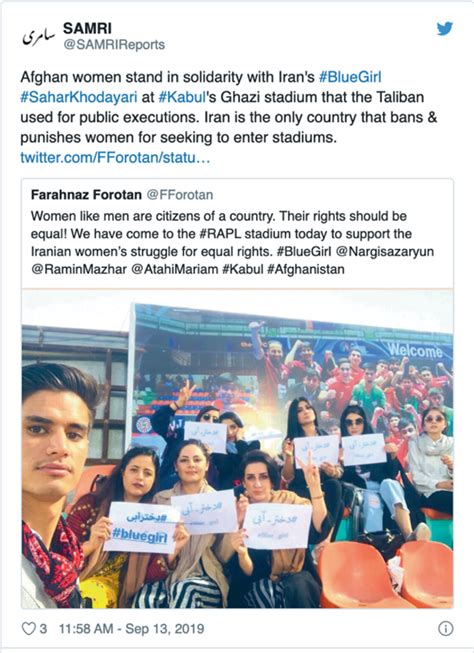
Task: Open the #Kabul hashtag in SAMRI's tweet
Action: click(x=182, y=97)
